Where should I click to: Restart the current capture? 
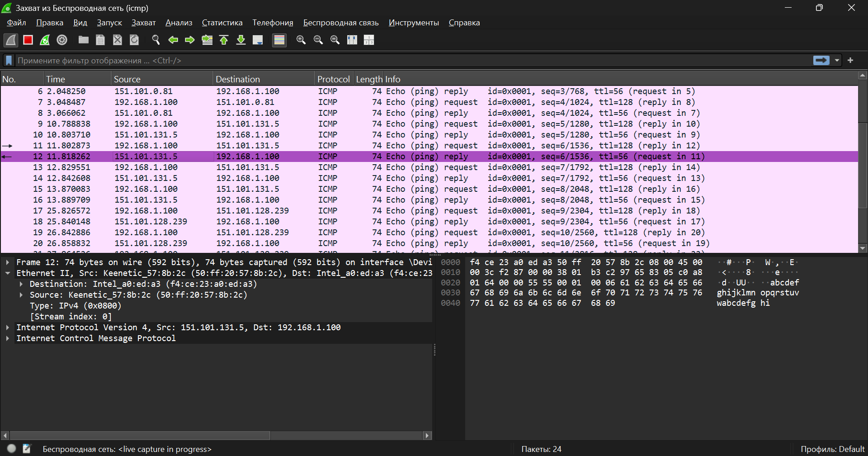pos(45,40)
